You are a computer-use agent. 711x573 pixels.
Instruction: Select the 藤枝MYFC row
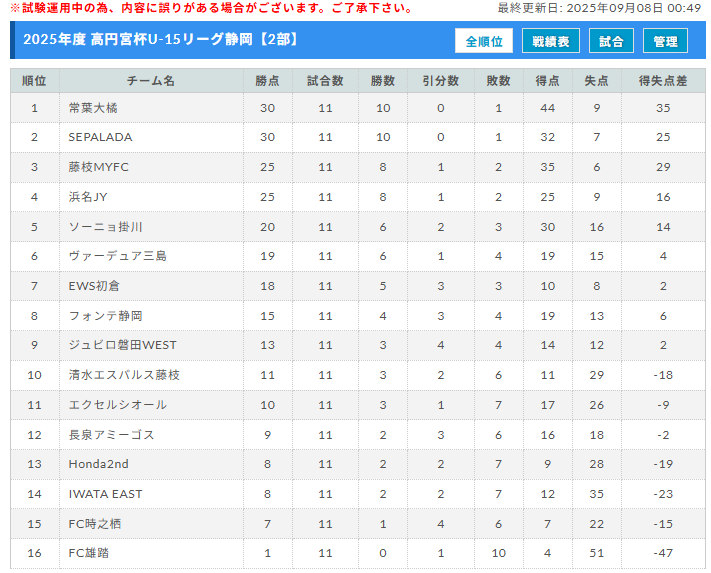pos(358,167)
